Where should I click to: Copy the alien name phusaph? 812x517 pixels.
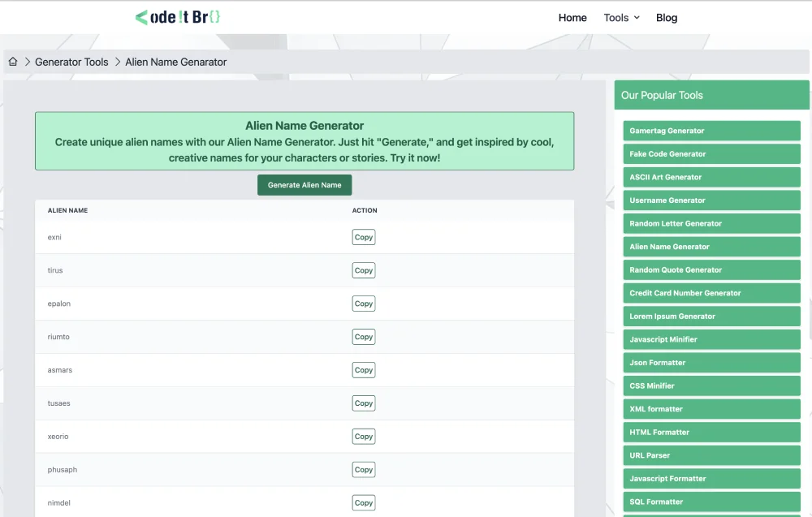point(363,469)
